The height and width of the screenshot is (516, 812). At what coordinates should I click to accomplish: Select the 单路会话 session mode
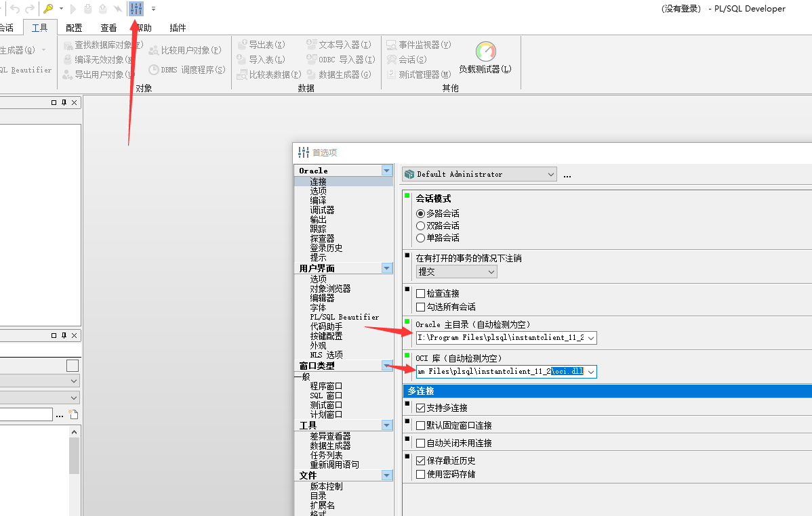[x=420, y=238]
